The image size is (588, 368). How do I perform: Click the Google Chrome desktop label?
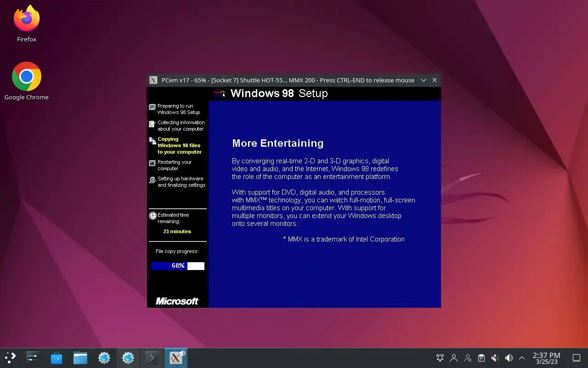tap(27, 98)
